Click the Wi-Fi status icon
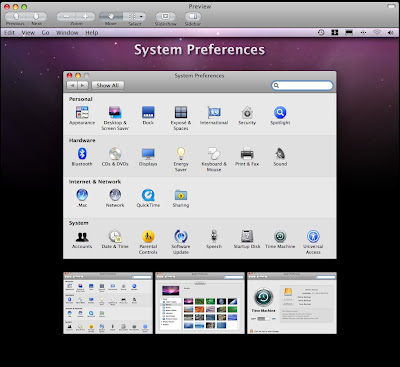The image size is (400, 367). [377, 32]
